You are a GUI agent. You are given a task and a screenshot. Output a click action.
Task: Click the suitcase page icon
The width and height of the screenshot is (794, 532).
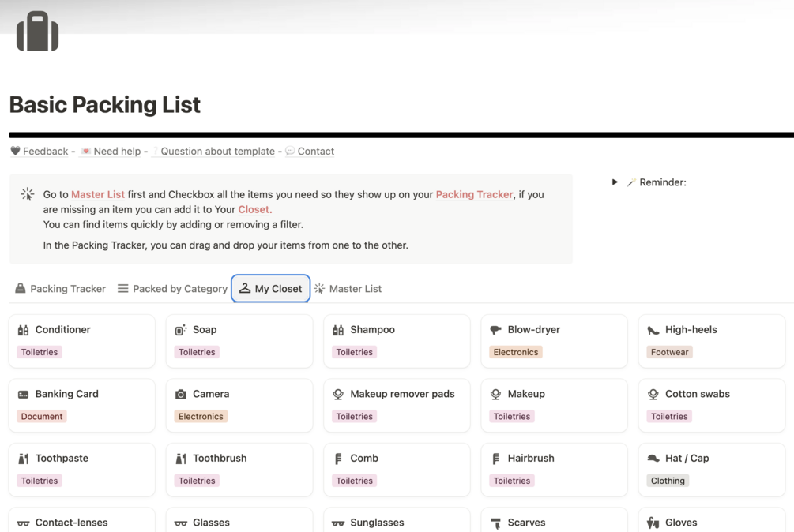pos(37,32)
